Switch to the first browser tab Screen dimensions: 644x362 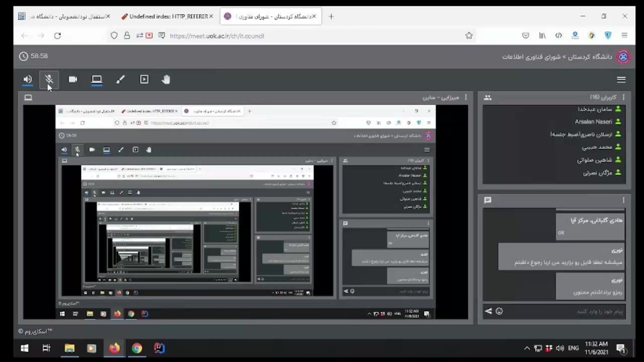(x=63, y=17)
